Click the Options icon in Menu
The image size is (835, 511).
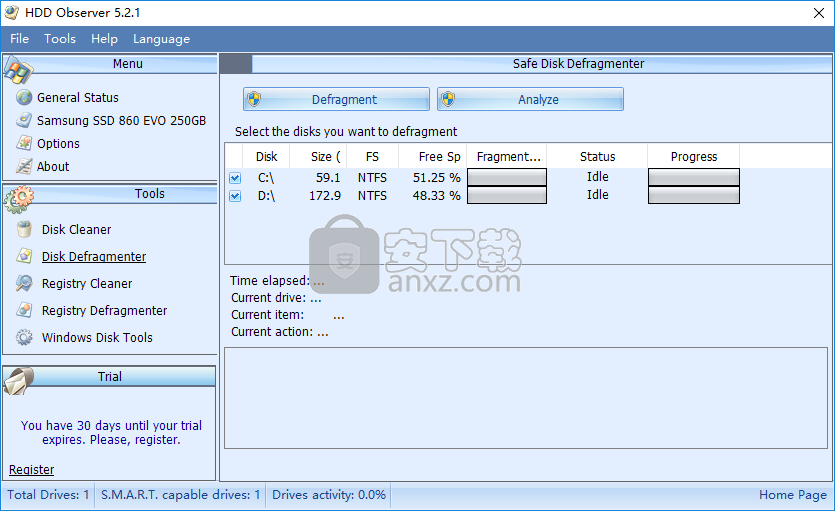pos(24,143)
